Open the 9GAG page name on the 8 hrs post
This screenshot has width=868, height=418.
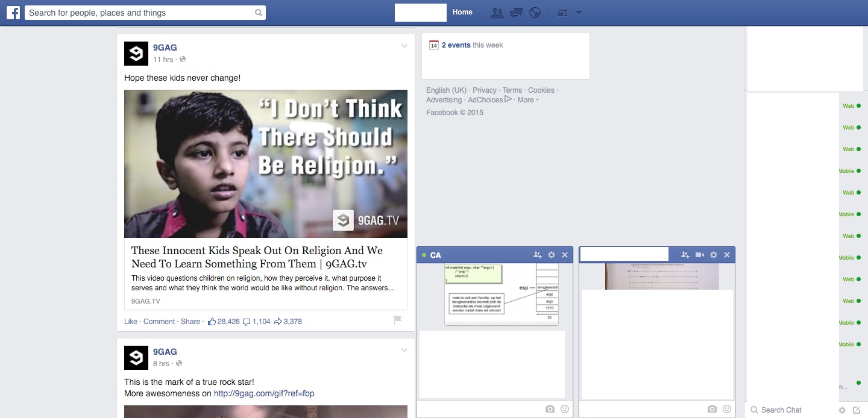(x=165, y=352)
